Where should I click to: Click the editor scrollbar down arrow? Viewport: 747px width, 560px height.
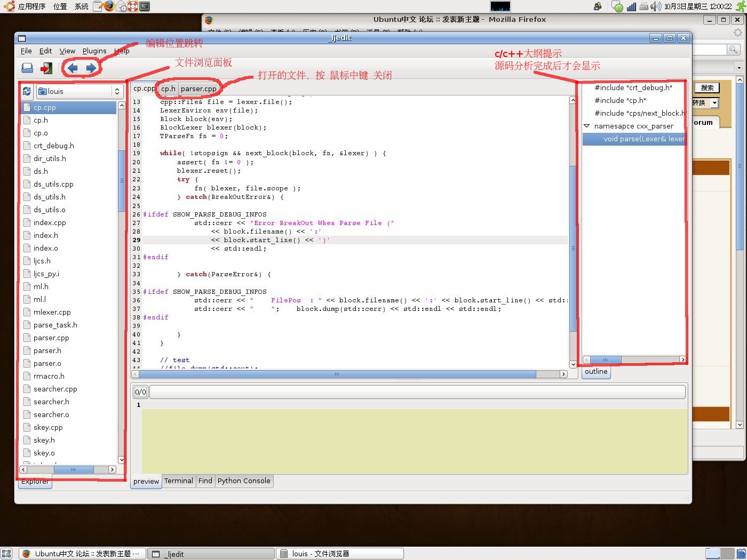(573, 365)
